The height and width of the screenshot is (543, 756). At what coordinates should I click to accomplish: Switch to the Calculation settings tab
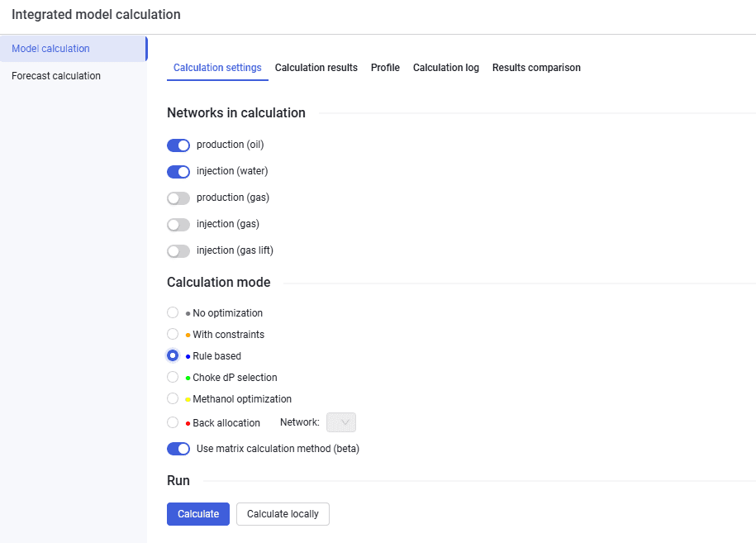pyautogui.click(x=217, y=68)
